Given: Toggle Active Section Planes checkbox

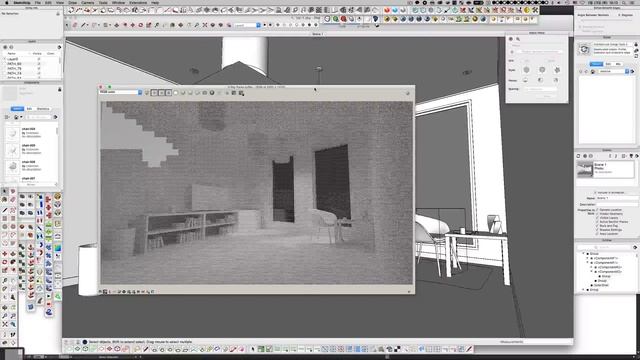Looking at the screenshot, I should pos(597,222).
